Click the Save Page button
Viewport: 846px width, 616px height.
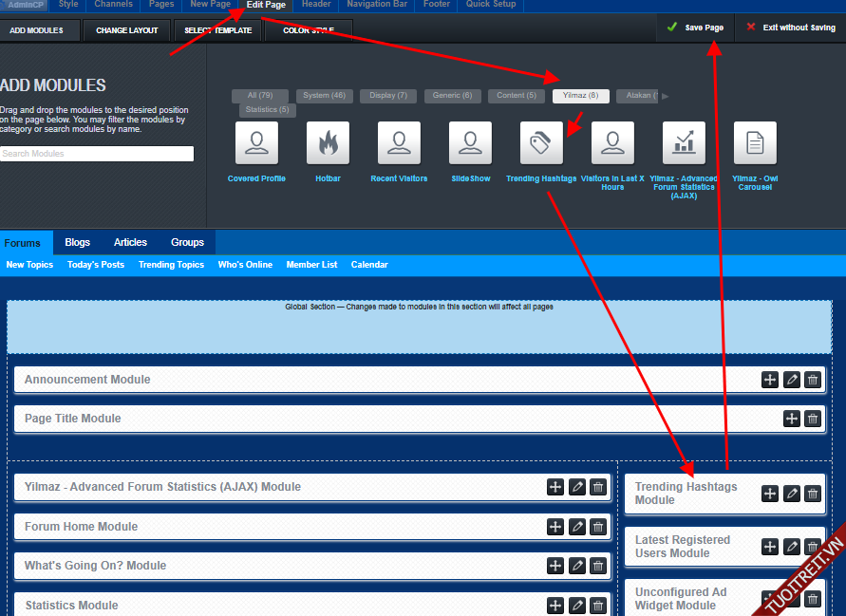(x=695, y=28)
